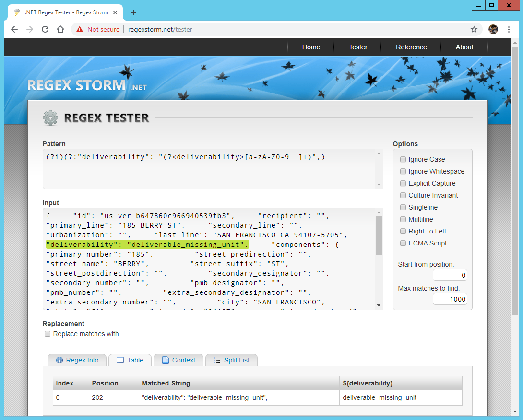Click the Table tab grid icon
The width and height of the screenshot is (523, 420).
pos(120,360)
